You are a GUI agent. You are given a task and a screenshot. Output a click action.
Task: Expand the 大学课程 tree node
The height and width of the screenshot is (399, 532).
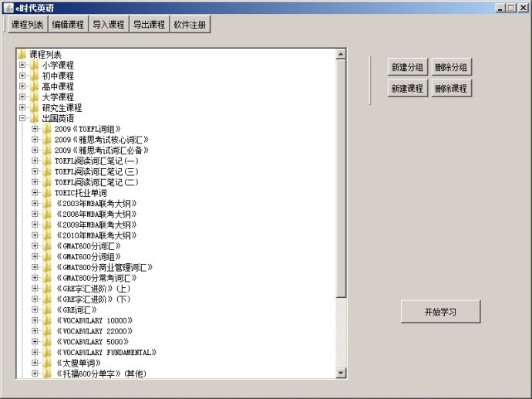[x=22, y=96]
